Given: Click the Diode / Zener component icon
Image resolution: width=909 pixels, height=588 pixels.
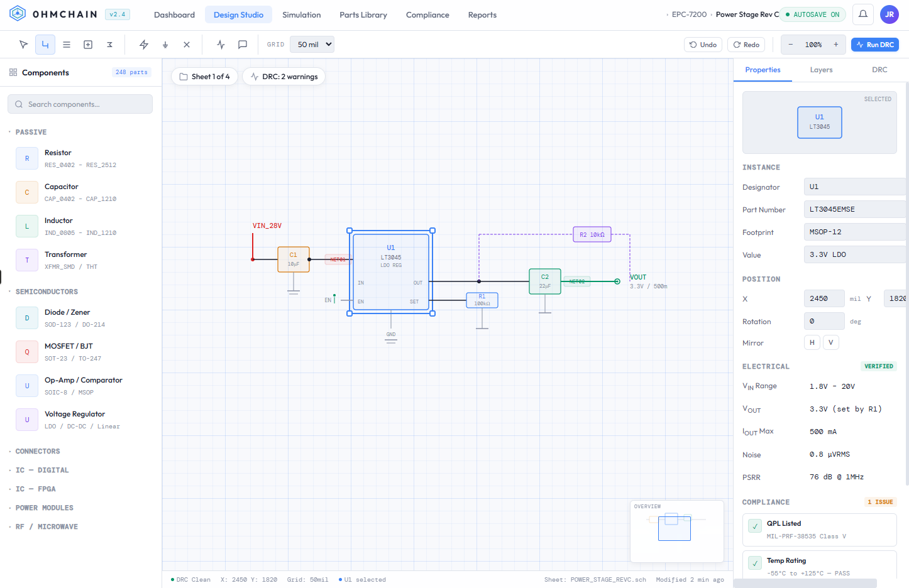Looking at the screenshot, I should pos(27,318).
